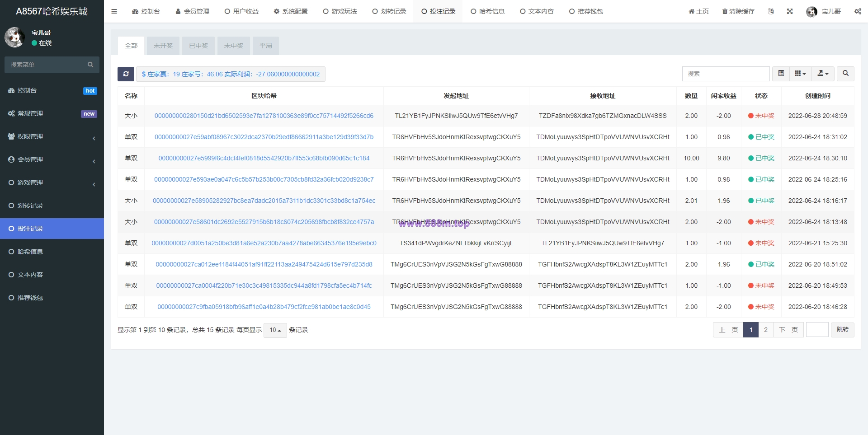
Task: Go to 主页 home in header
Action: point(698,11)
